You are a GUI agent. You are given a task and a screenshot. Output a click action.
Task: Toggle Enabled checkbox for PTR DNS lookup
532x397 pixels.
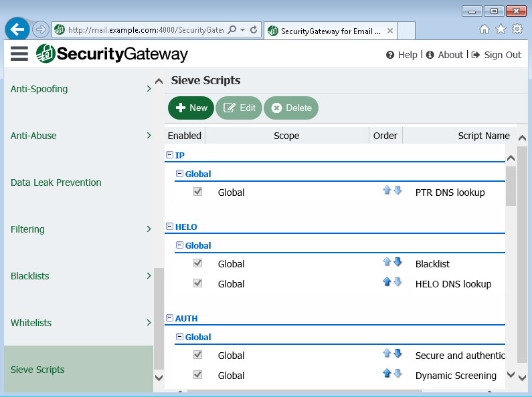(x=197, y=191)
